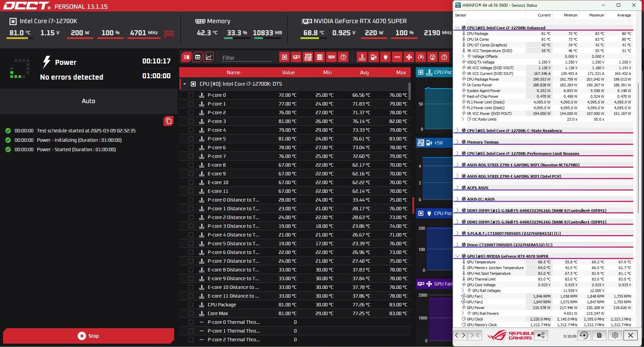Screen dimensions: 644x347
Task: Sort OCCT table by Name column
Action: 233,72
